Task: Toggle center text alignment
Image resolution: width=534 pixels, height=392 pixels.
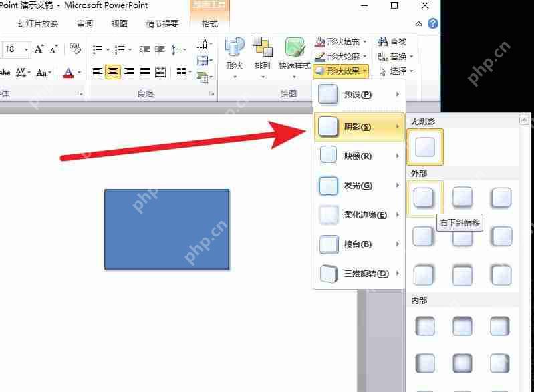Action: [113, 72]
